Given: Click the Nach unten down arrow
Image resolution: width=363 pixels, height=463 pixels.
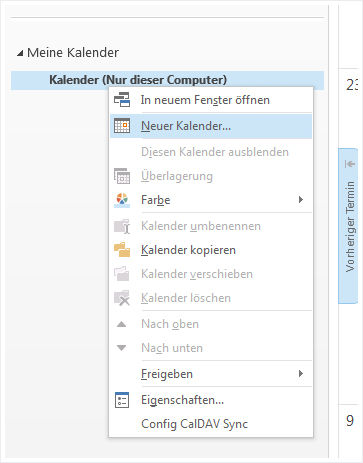Looking at the screenshot, I should (122, 348).
